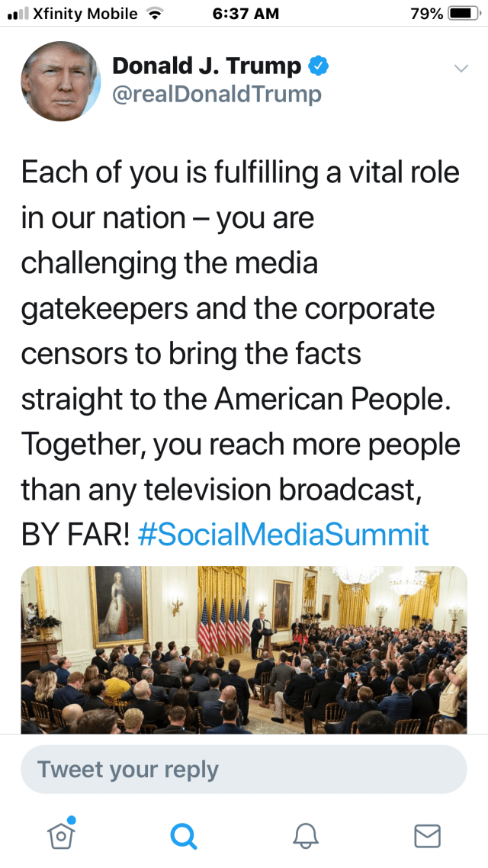The width and height of the screenshot is (488, 868).
Task: Open the Notifications bell tab
Action: [x=305, y=836]
